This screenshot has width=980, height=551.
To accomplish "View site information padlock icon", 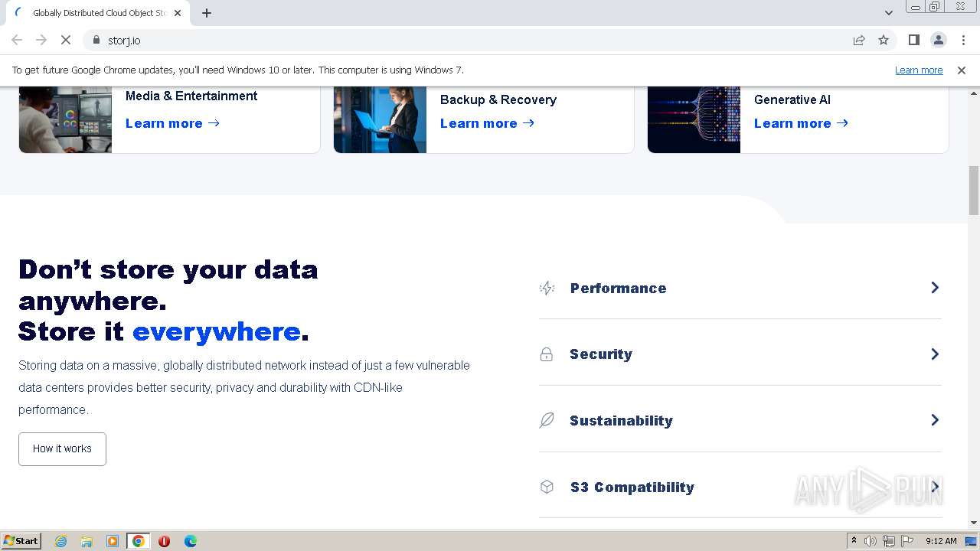I will (x=96, y=40).
